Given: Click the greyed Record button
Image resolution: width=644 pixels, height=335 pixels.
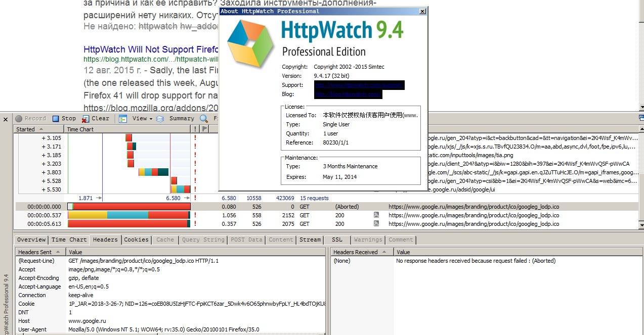Looking at the screenshot, I should [31, 119].
